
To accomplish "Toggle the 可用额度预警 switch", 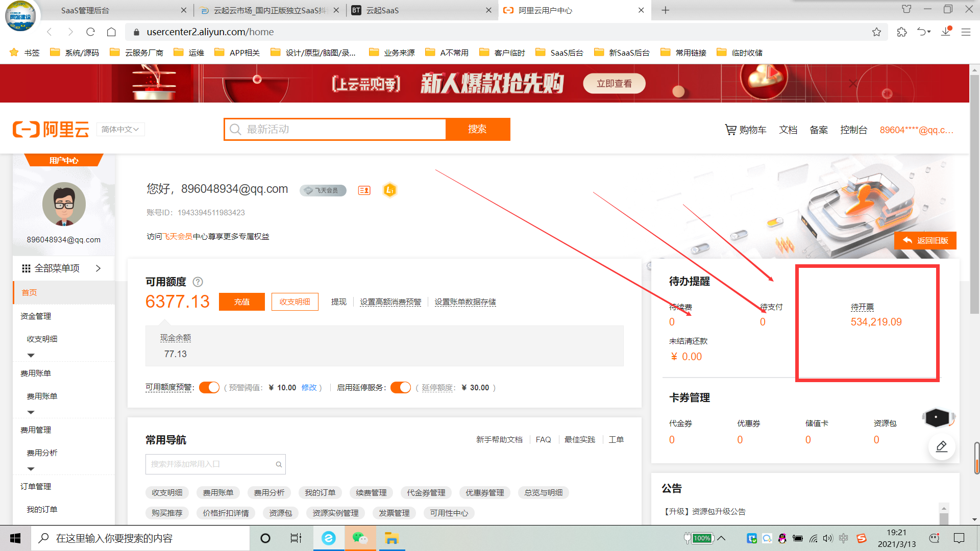I will (x=209, y=388).
